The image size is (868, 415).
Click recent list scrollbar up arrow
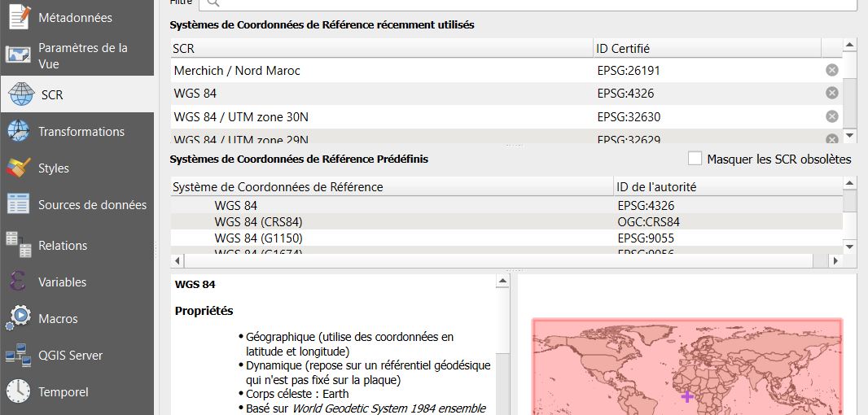[x=850, y=44]
